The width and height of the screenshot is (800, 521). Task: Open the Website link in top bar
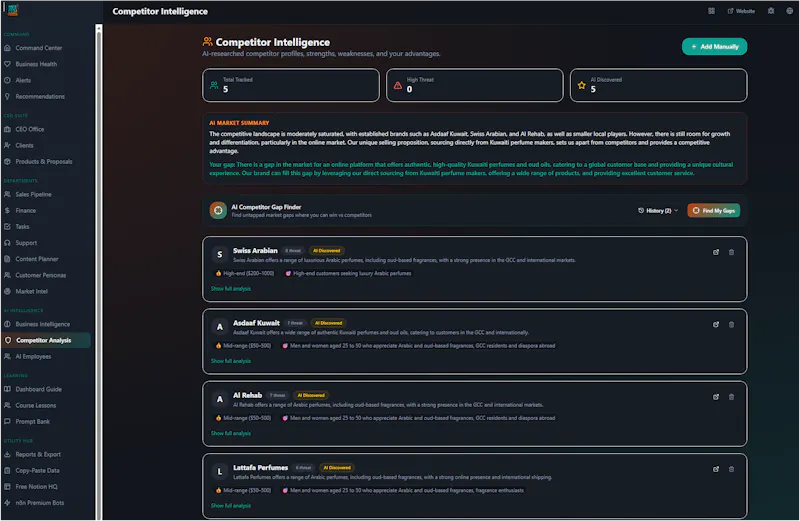[741, 11]
